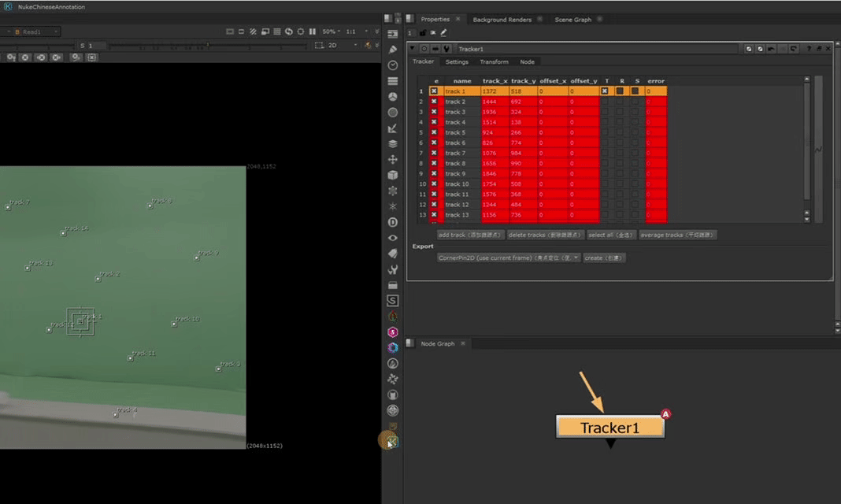Screen dimensions: 841x504
Task: Click the create export button
Action: 603,258
